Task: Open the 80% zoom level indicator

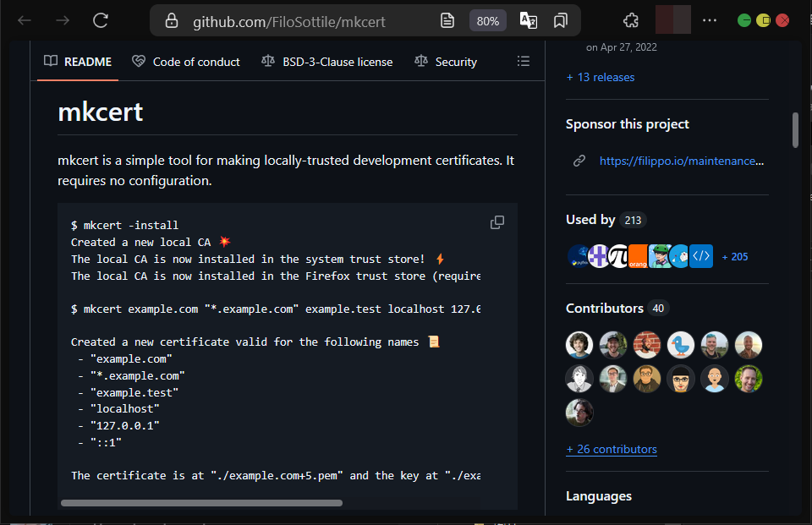Action: [488, 20]
